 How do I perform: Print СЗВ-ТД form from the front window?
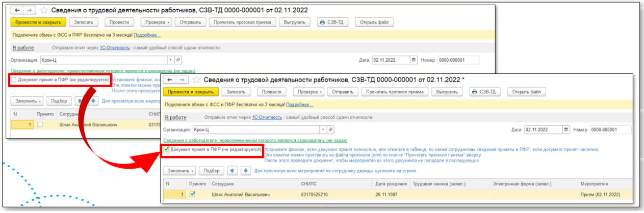click(484, 92)
